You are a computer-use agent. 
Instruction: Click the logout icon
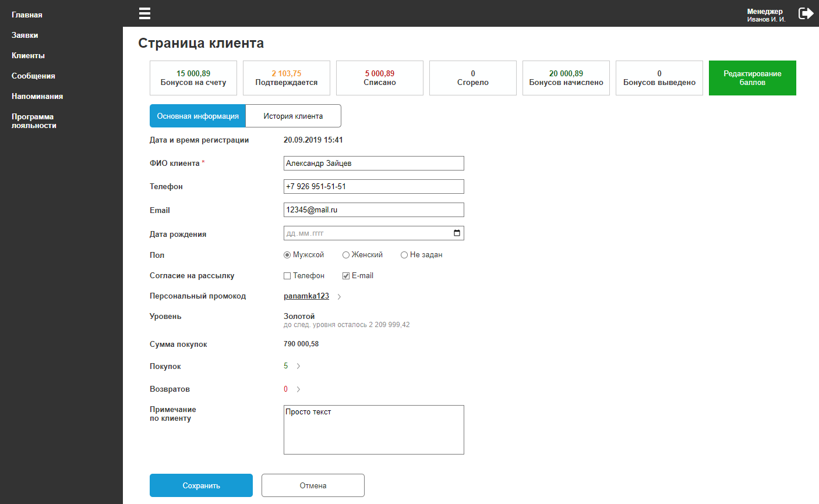(806, 13)
